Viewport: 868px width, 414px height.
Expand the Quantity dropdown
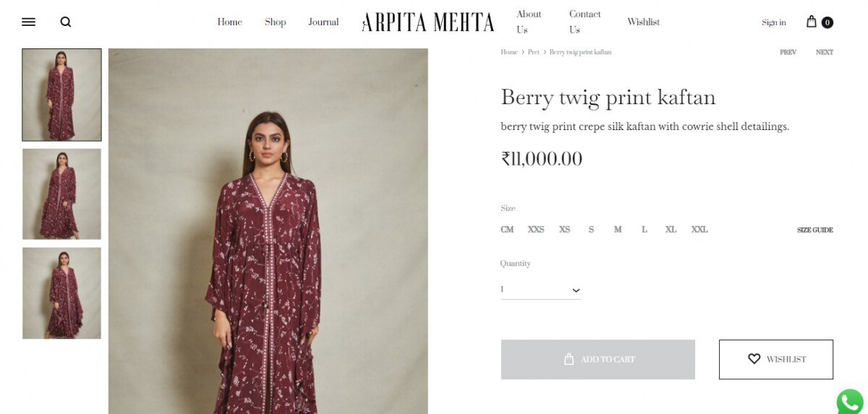[x=540, y=290]
